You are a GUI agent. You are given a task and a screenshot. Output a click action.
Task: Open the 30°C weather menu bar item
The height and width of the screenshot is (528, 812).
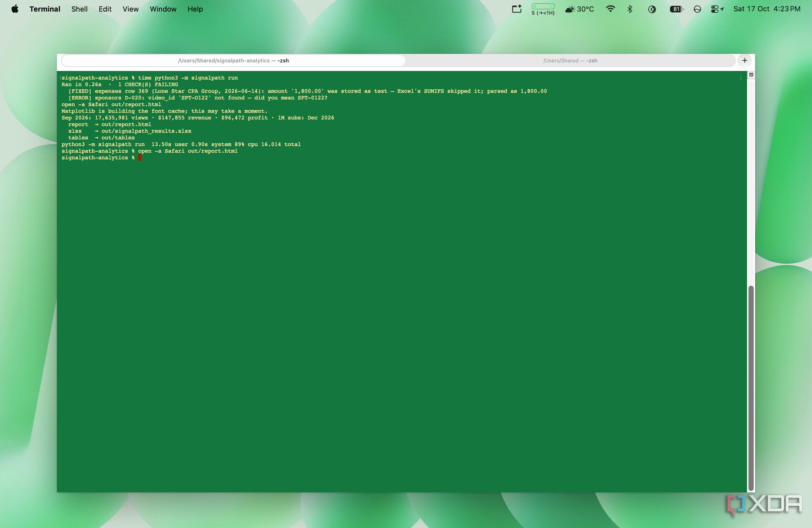580,9
